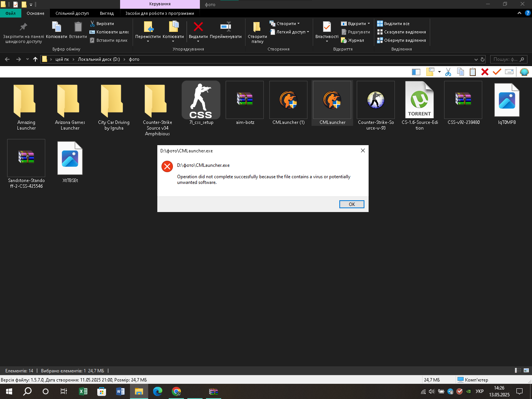Click the Create Folder (Створити папку) icon
The height and width of the screenshot is (399, 532).
click(x=257, y=27)
